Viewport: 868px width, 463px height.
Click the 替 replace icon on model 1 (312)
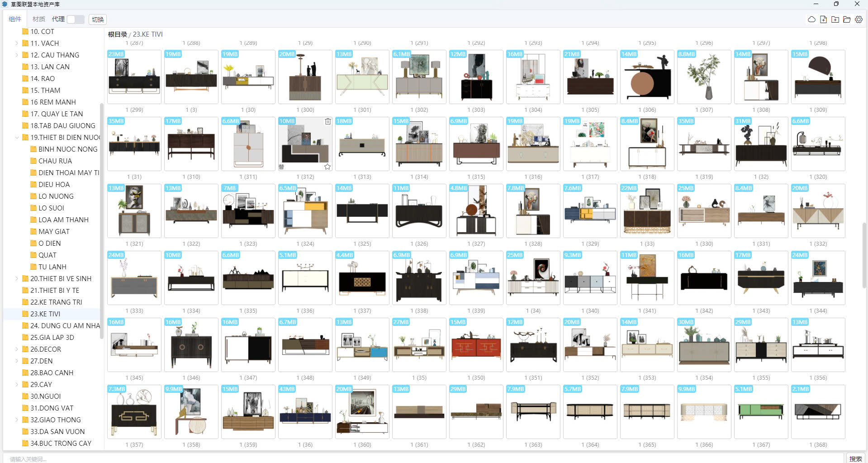[281, 167]
